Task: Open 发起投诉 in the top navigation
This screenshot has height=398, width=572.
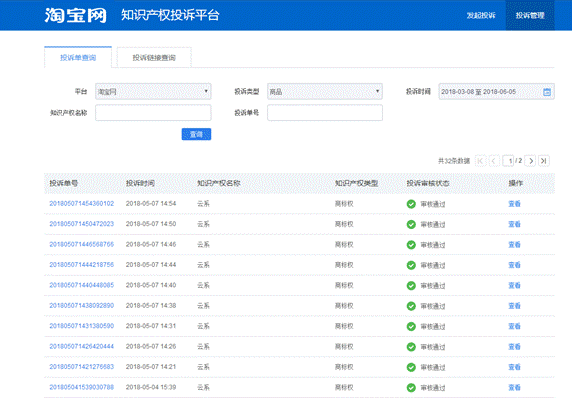Action: click(x=481, y=15)
